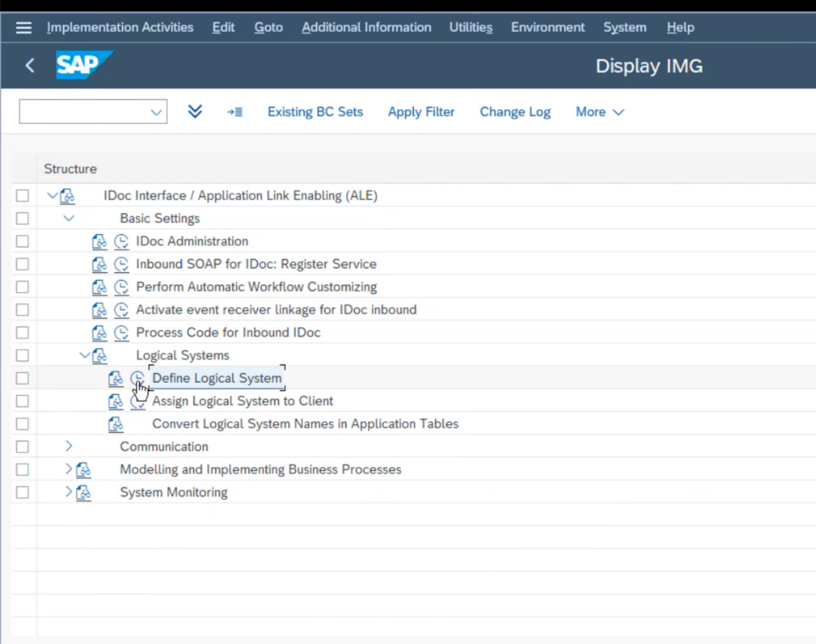Screen dimensions: 816x644
Task: Open documentation icon for Logical Systems
Action: pyautogui.click(x=99, y=355)
